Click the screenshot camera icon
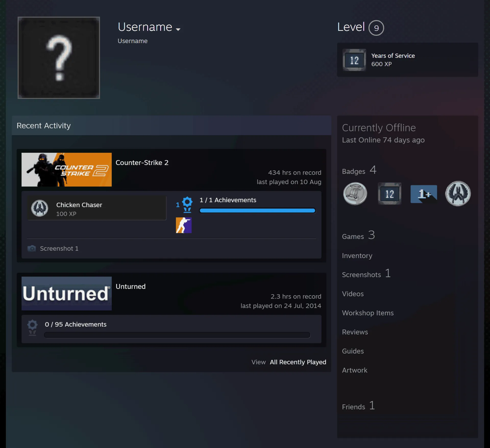The height and width of the screenshot is (448, 490). coord(32,248)
